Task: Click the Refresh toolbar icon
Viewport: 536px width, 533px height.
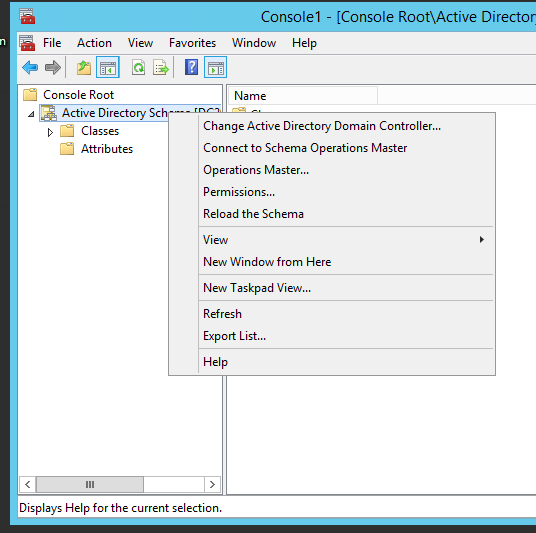Action: (x=138, y=67)
